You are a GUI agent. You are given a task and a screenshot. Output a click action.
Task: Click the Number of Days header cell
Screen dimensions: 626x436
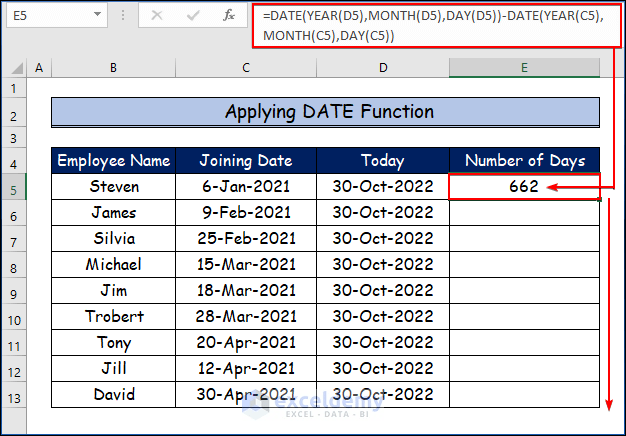[525, 161]
